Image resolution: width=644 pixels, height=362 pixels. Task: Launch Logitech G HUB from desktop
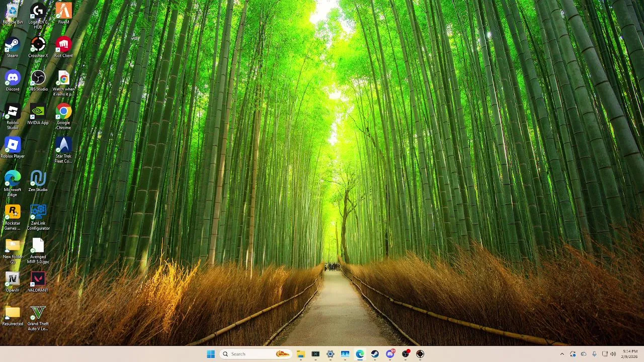click(38, 16)
